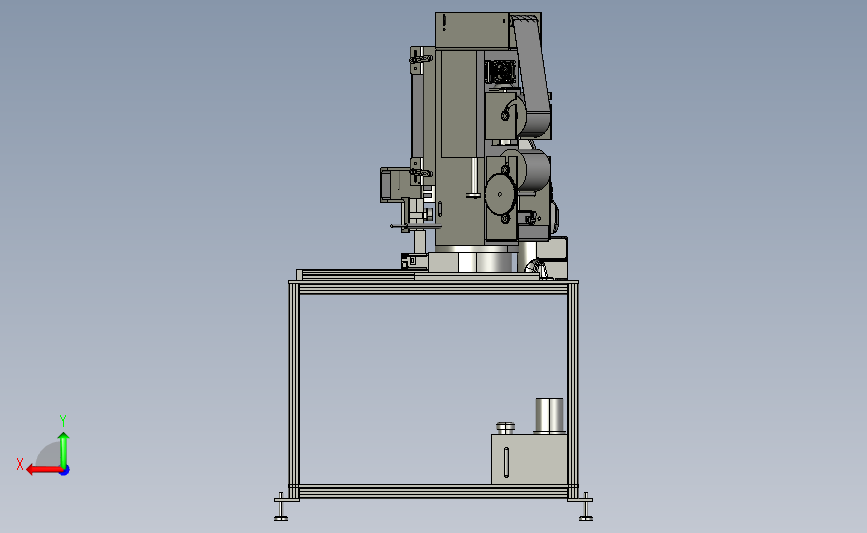
Task: Select the large round gear disc on machine
Action: tap(500, 194)
